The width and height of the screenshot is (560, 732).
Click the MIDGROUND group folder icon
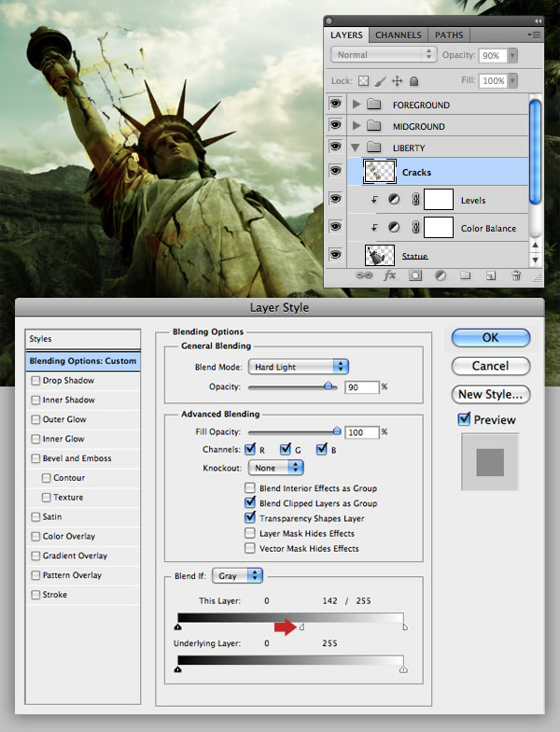pos(373,125)
